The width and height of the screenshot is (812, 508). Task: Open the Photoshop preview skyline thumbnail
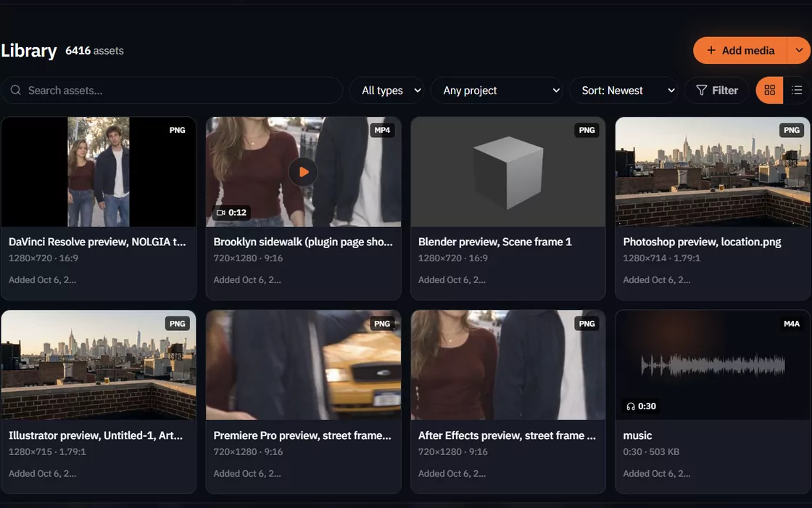click(x=713, y=171)
